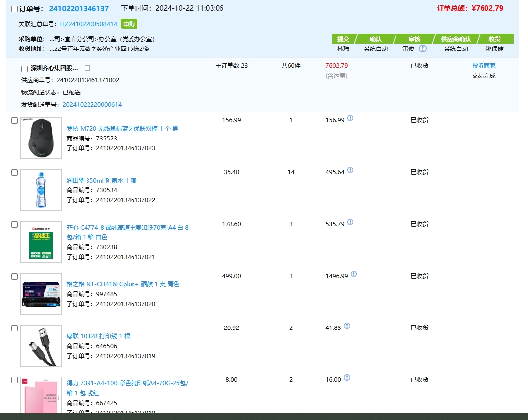The width and height of the screenshot is (528, 420).
Task: Click the 物流配送状态 已配送 text
Action: point(50,93)
